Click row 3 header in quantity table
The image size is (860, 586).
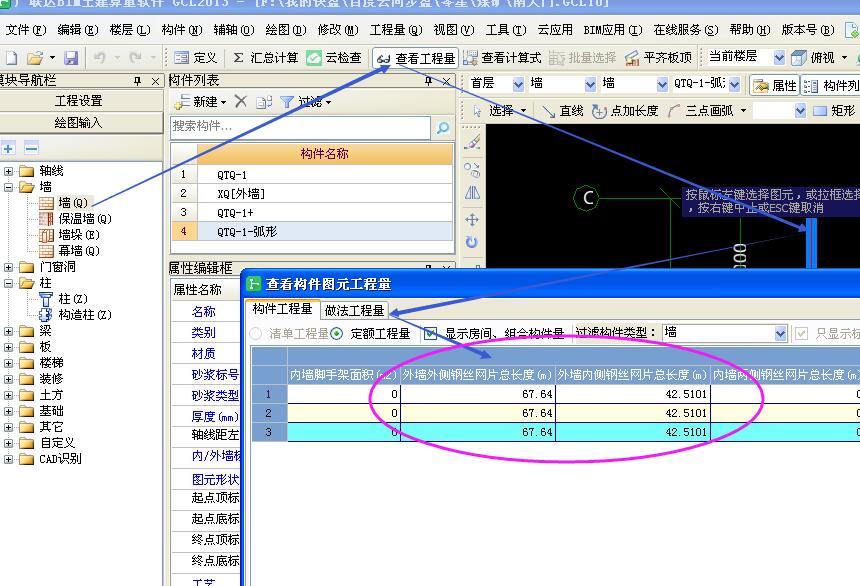(269, 432)
